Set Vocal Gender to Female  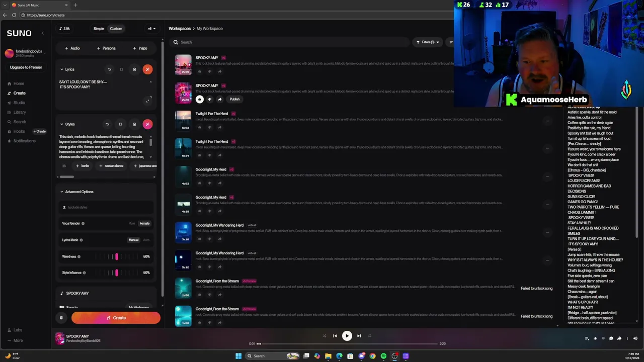(x=144, y=223)
